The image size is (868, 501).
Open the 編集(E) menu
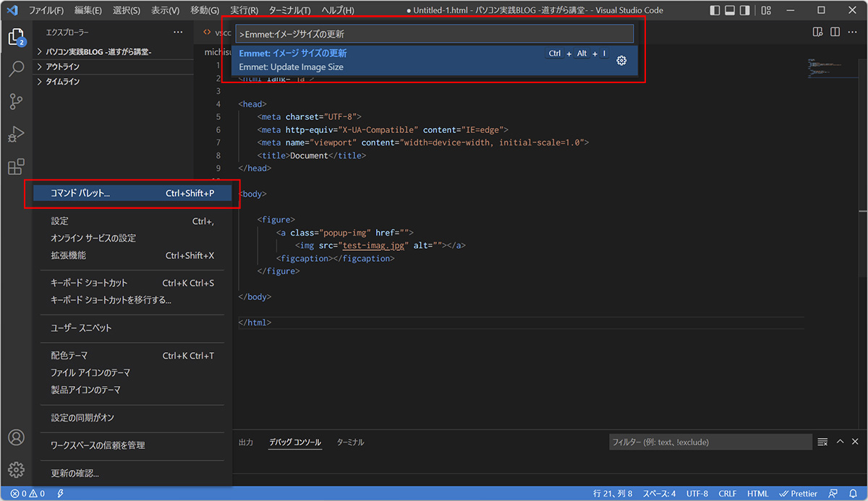click(x=88, y=10)
